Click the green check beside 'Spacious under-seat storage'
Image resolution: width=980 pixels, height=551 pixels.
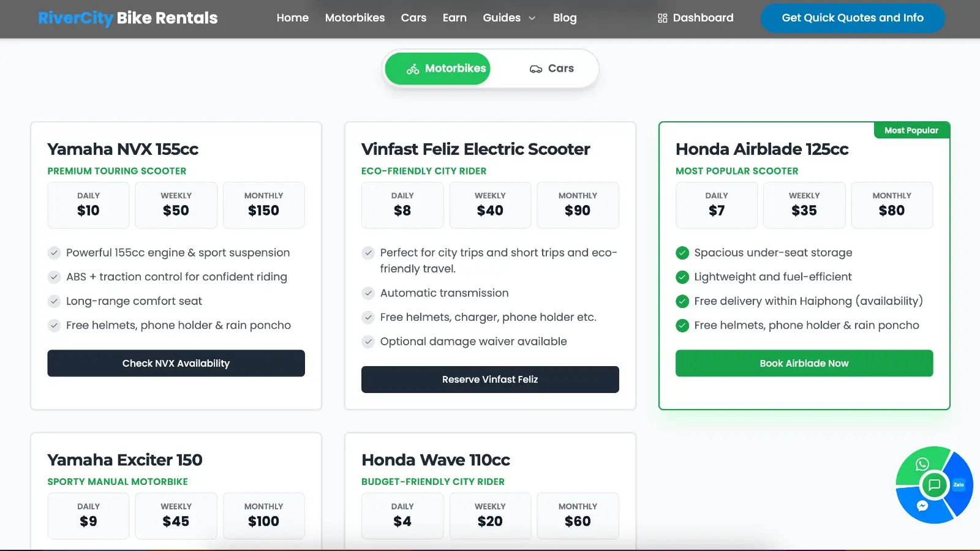pos(682,253)
